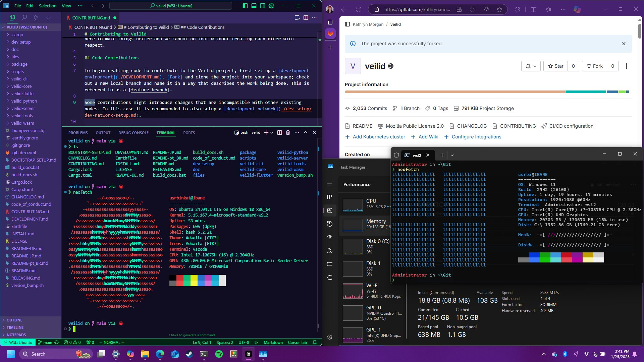Viewport: 644px width, 362px height.
Task: Click the GitLab tab icon in Edge vertical tabs
Action: pyautogui.click(x=330, y=34)
